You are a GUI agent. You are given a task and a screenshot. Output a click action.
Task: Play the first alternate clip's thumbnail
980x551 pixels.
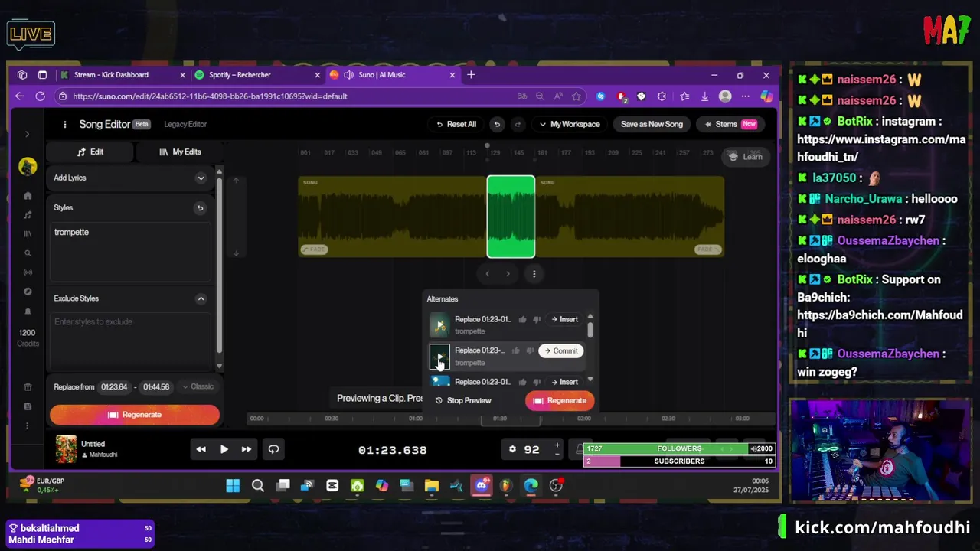point(439,325)
